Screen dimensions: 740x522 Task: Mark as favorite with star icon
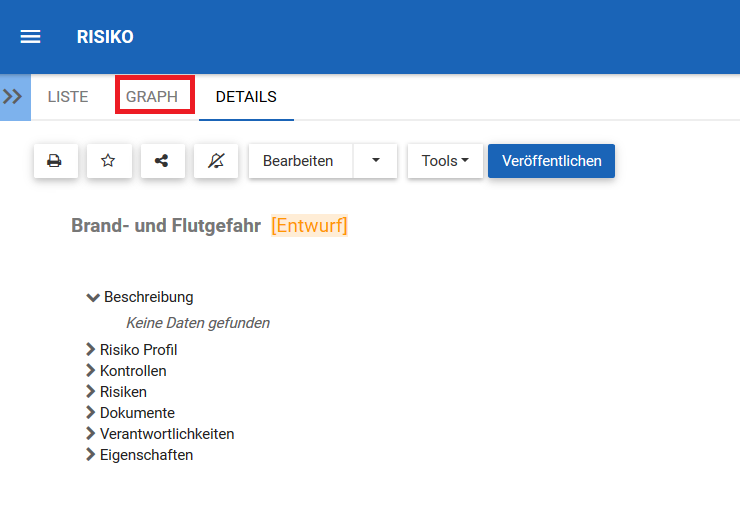coord(108,161)
